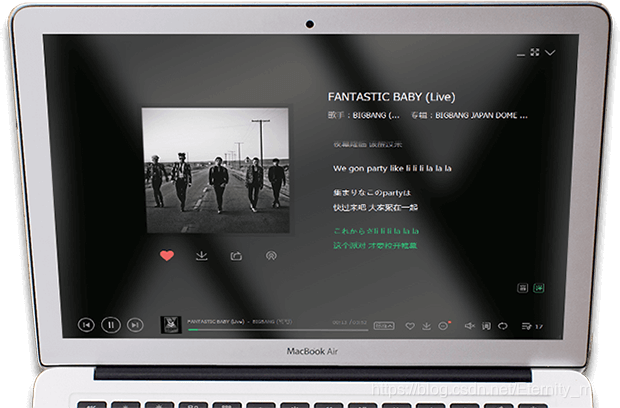This screenshot has height=408, width=620.
Task: Jump to Japanese lyric line containing "partyは"
Action: click(x=372, y=193)
